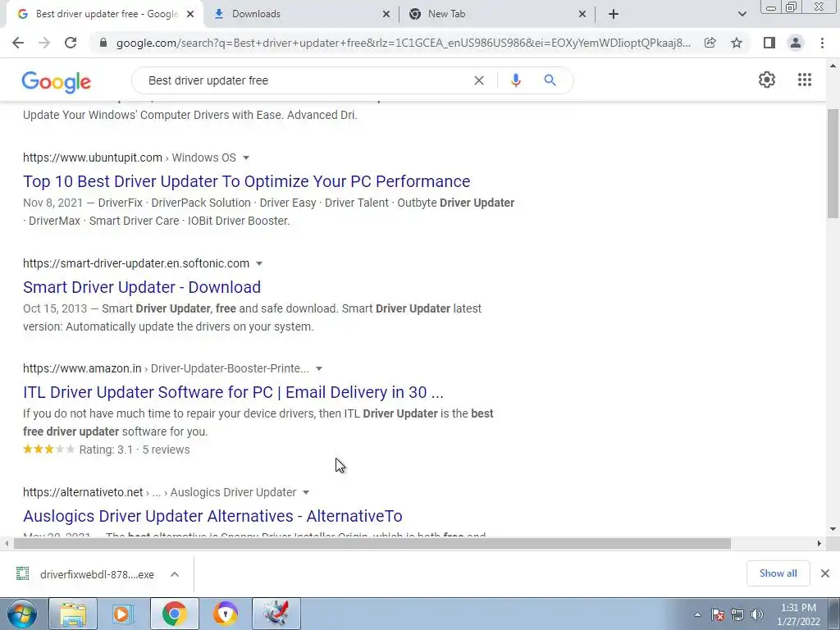The height and width of the screenshot is (630, 840).
Task: Click the https://www.amazon.in URL text
Action: click(82, 368)
